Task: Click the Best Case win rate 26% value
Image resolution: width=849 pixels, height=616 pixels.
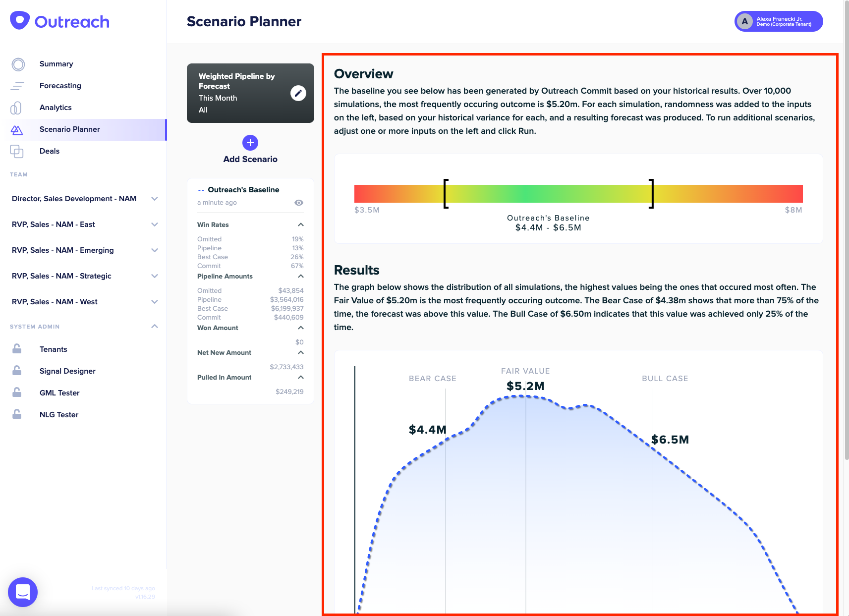Action: pyautogui.click(x=297, y=257)
